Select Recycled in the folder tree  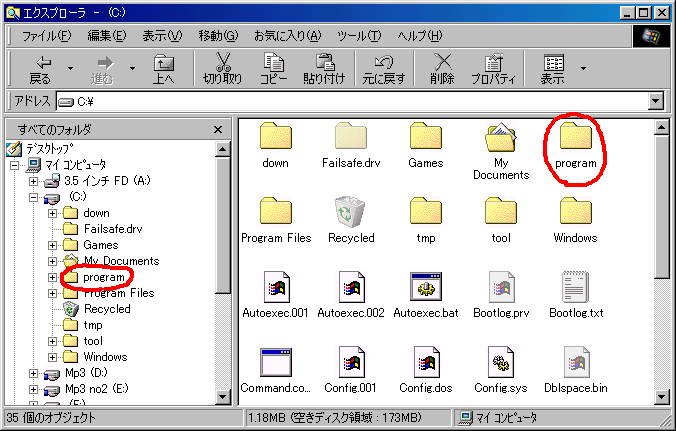click(107, 309)
